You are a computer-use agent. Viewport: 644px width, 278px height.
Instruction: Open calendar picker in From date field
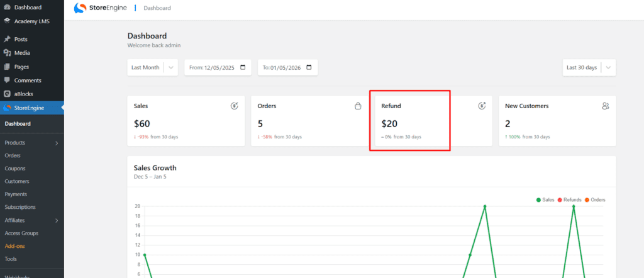coord(241,67)
